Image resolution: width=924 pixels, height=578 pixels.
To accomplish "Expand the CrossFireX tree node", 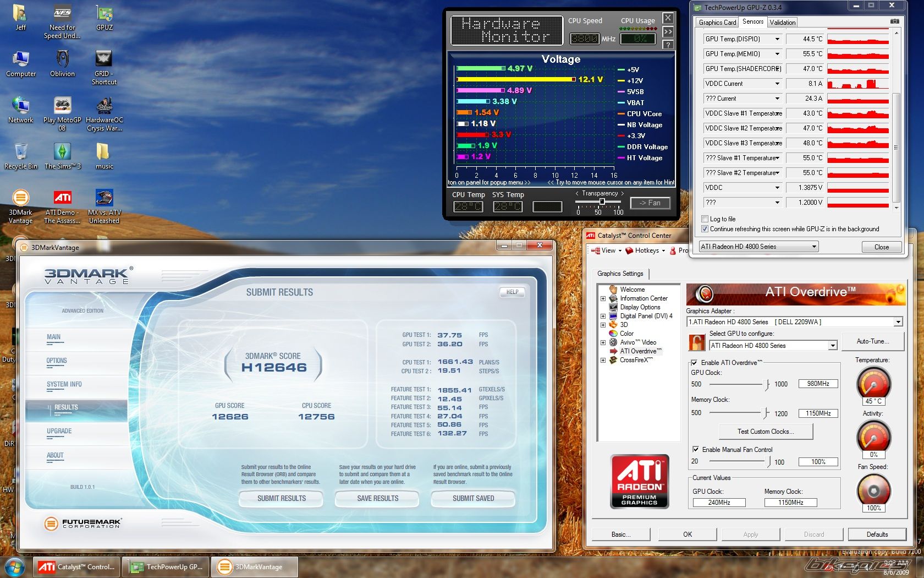I will (603, 361).
